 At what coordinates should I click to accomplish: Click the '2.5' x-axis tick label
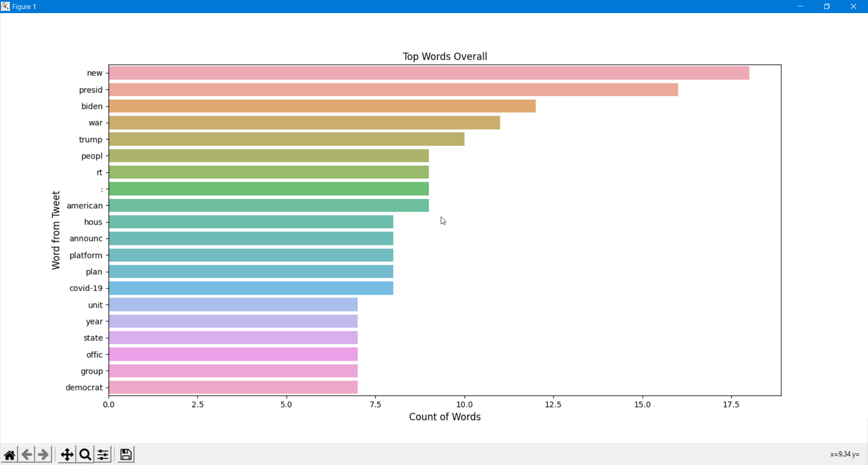pyautogui.click(x=198, y=404)
